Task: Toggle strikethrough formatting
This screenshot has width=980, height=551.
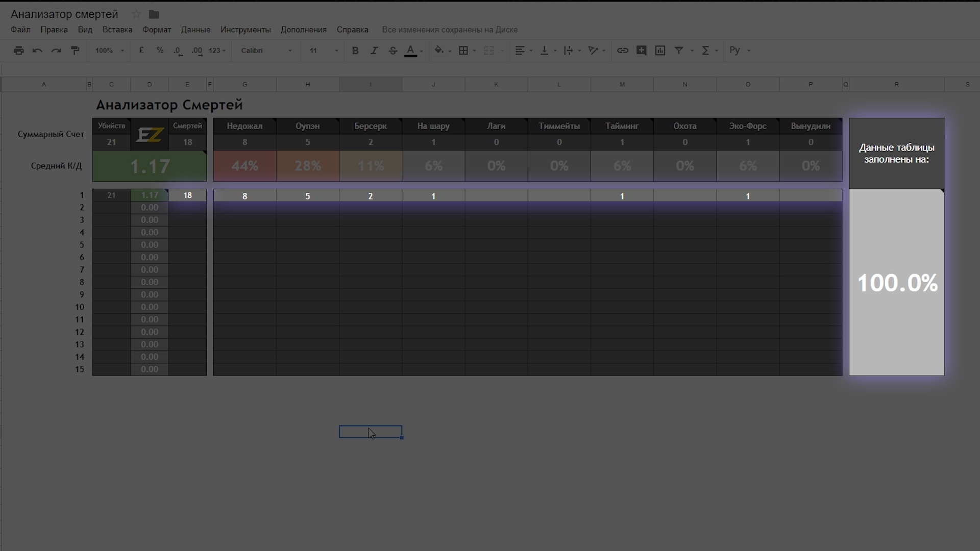Action: pyautogui.click(x=393, y=51)
